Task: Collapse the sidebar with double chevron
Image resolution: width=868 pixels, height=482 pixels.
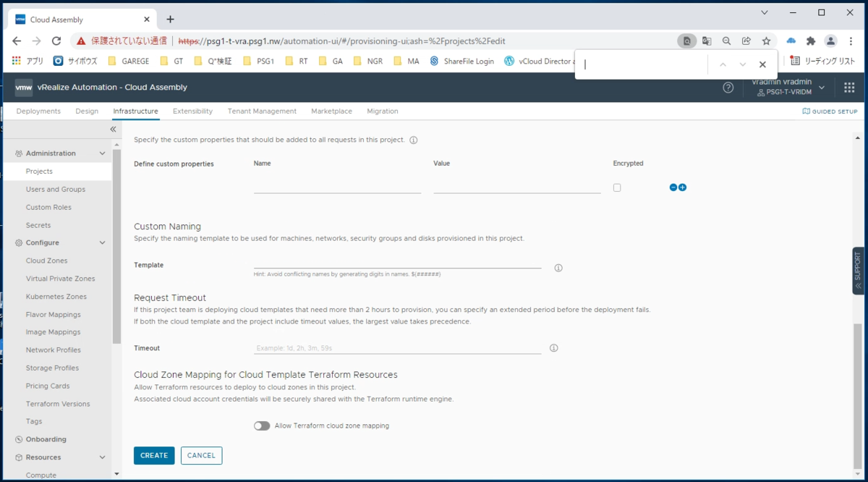Action: pyautogui.click(x=113, y=130)
